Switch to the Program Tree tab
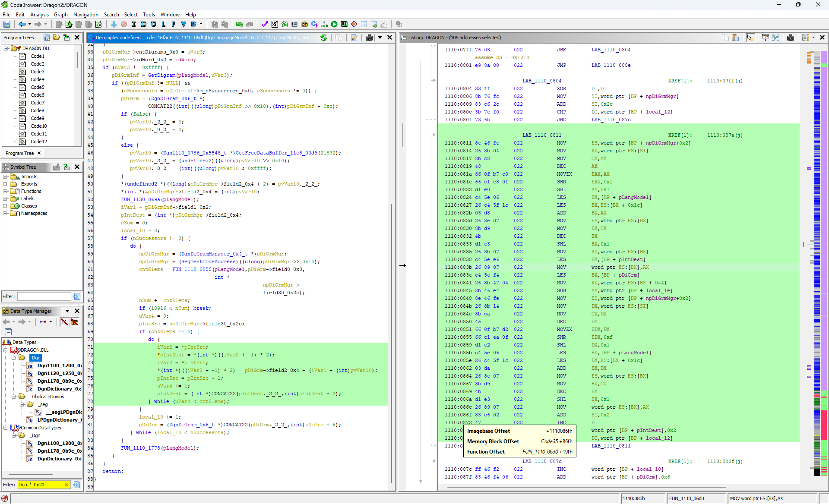This screenshot has width=829, height=504. [x=19, y=153]
